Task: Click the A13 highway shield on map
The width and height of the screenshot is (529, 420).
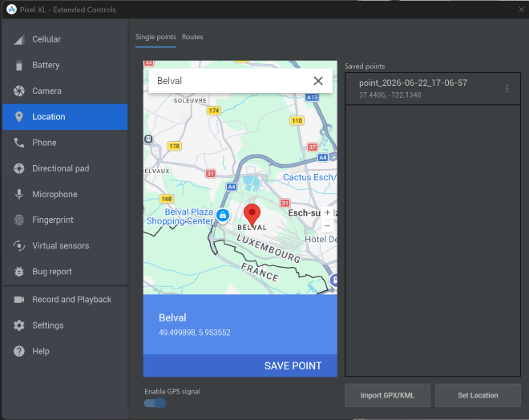Action: click(312, 98)
